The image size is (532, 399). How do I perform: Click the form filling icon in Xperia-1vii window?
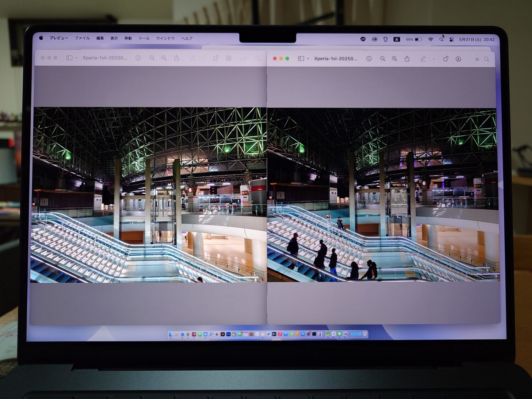243,58
